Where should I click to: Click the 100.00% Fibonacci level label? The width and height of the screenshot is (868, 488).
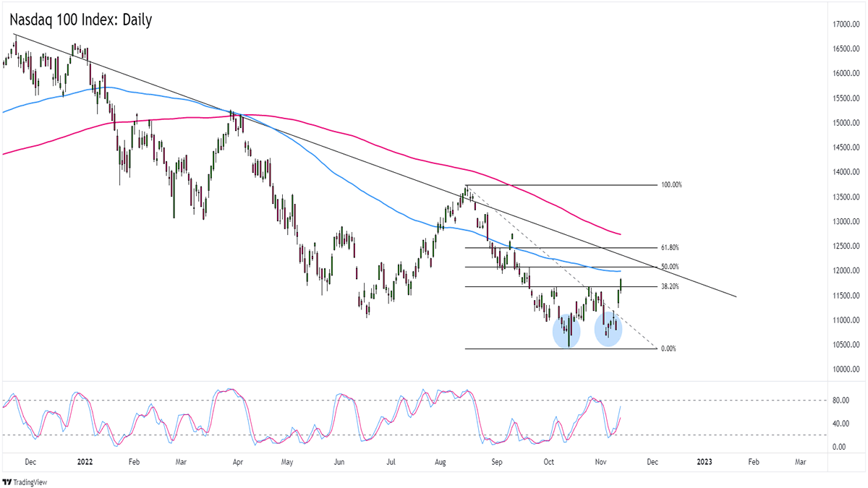coord(671,185)
